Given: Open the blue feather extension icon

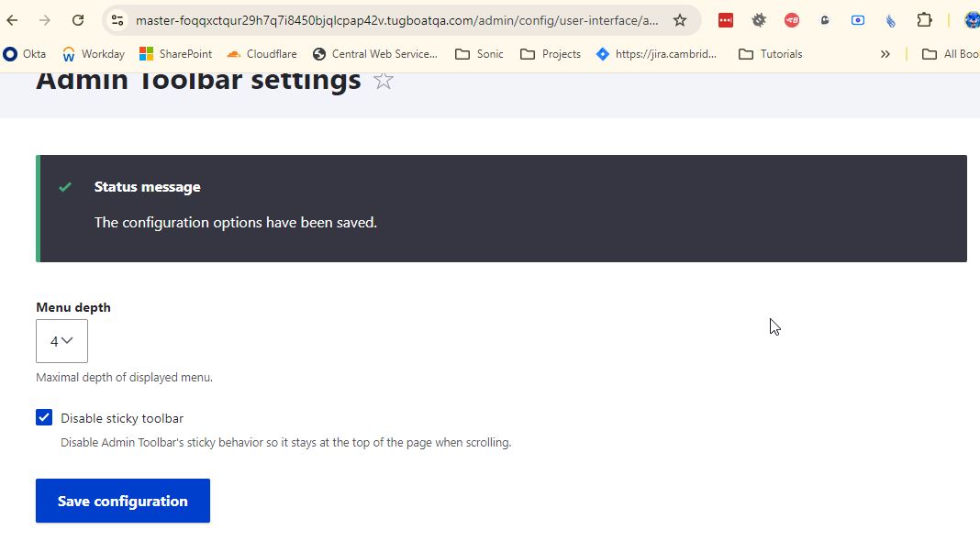Looking at the screenshot, I should (x=891, y=20).
